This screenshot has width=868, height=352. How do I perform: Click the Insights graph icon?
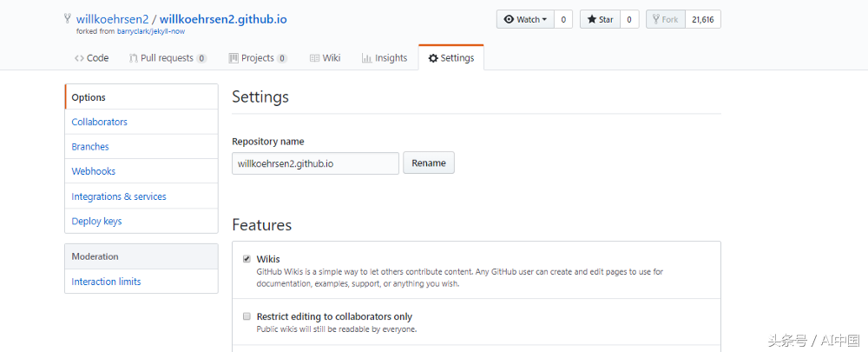[367, 58]
